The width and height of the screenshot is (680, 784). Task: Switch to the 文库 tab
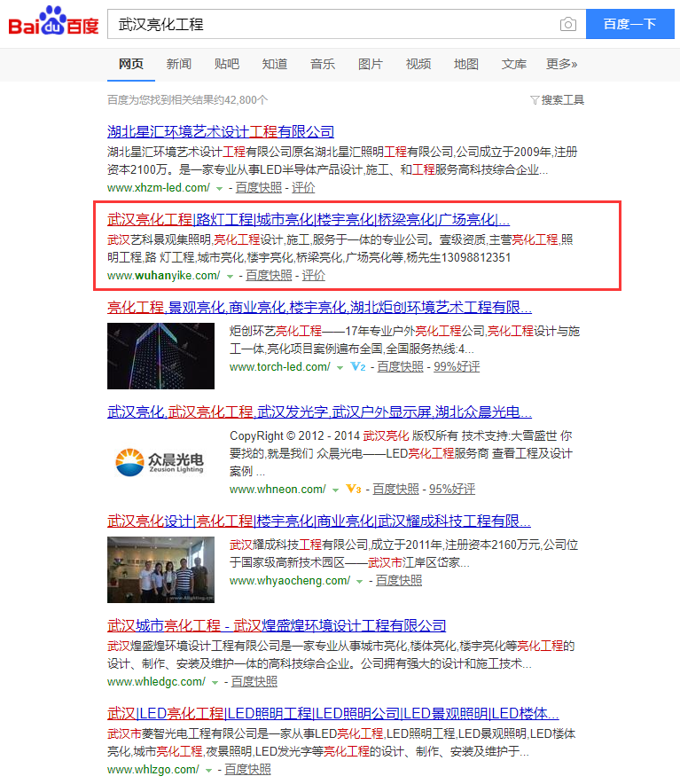514,64
